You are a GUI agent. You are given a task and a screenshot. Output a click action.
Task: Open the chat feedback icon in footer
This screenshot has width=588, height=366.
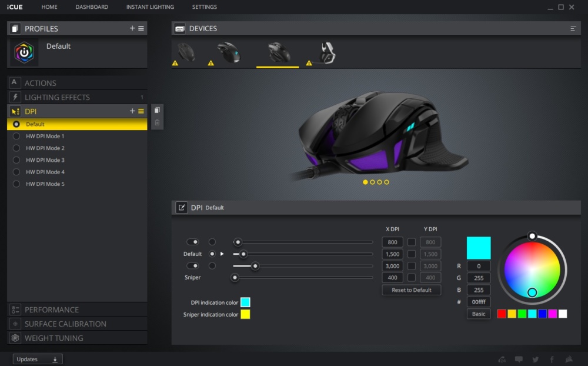[519, 360]
